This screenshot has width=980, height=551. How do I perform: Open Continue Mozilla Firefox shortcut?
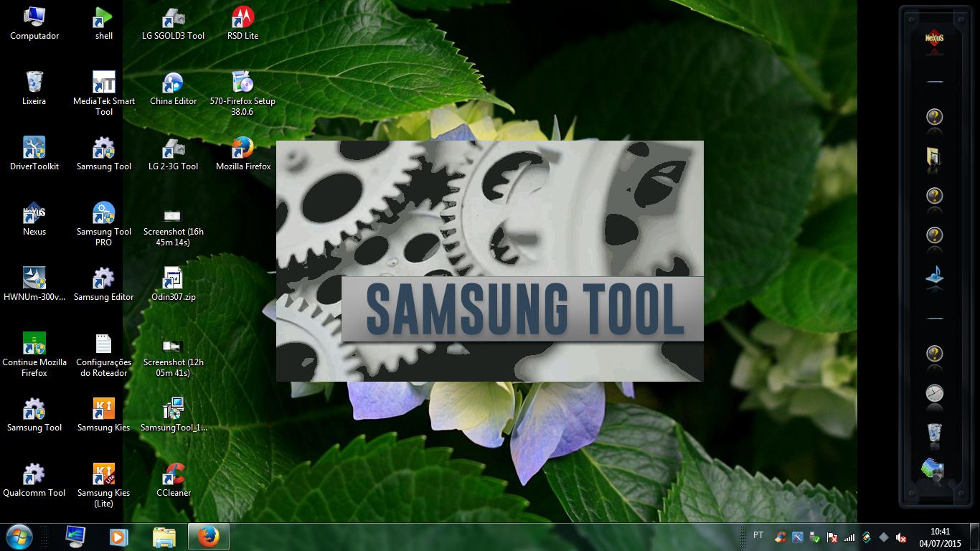34,354
